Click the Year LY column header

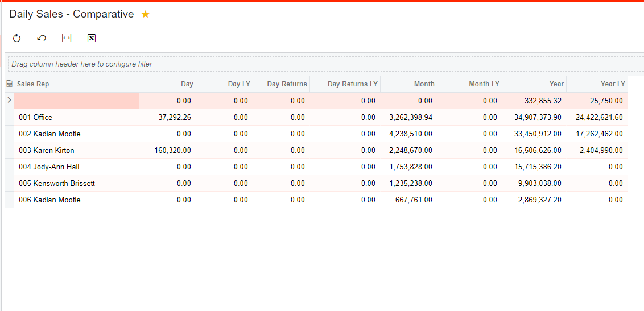click(x=612, y=84)
